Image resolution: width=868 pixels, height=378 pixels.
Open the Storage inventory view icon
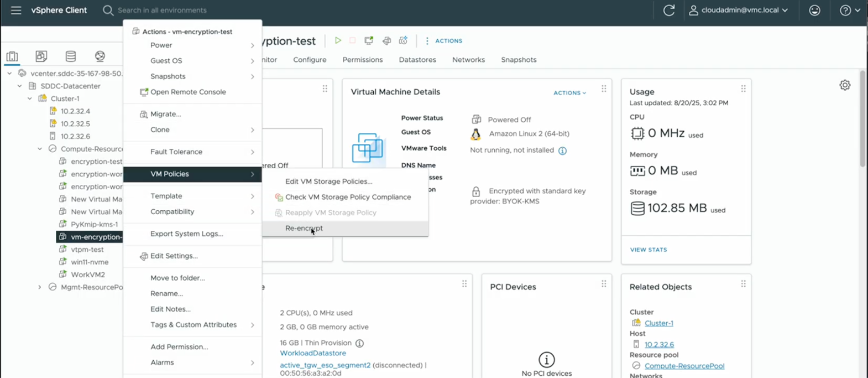point(71,56)
